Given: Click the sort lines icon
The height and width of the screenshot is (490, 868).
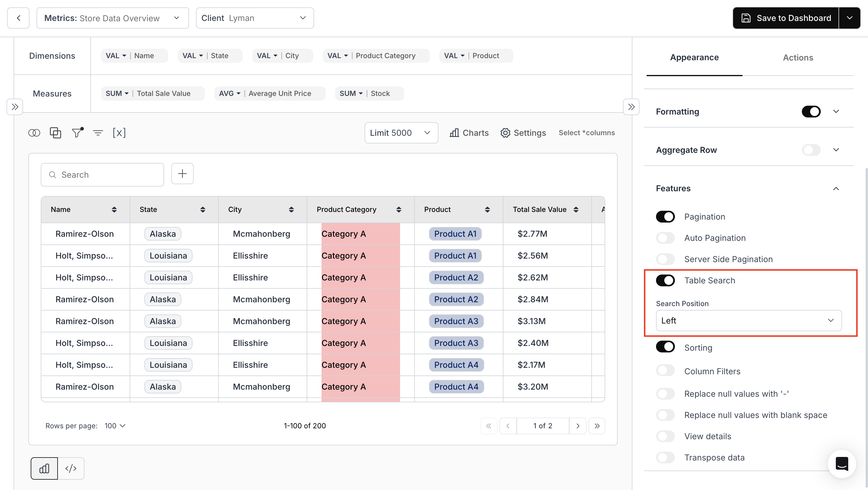Looking at the screenshot, I should [x=98, y=133].
